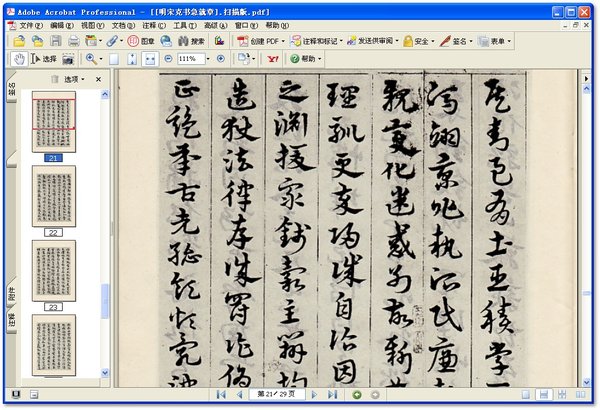Image resolution: width=600 pixels, height=410 pixels.
Task: Select the Hand tool
Action: pyautogui.click(x=19, y=59)
